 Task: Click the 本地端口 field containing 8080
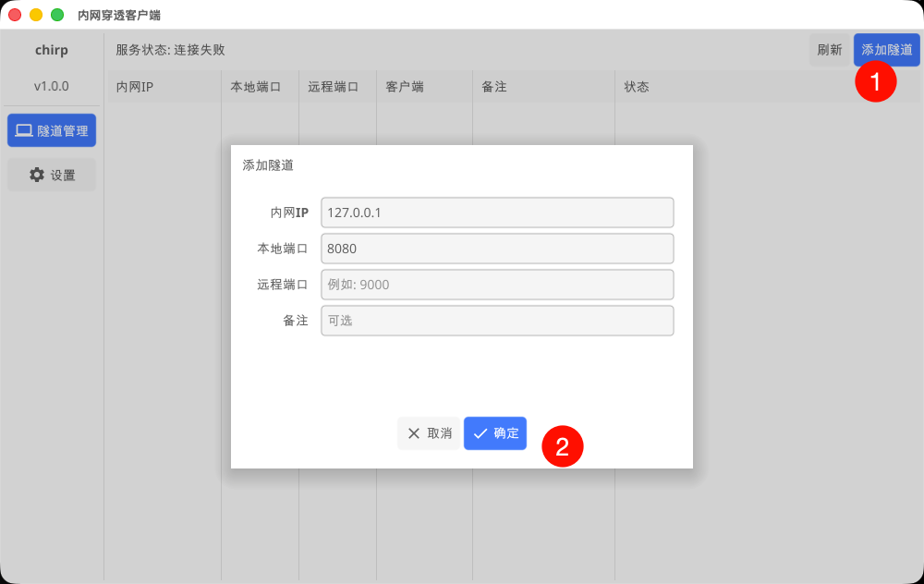pos(497,249)
